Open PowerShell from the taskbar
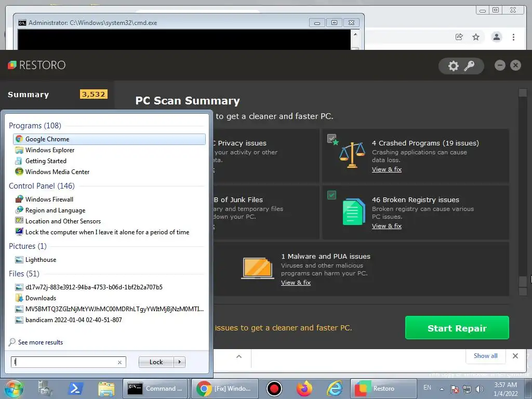The width and height of the screenshot is (532, 399). (x=75, y=389)
